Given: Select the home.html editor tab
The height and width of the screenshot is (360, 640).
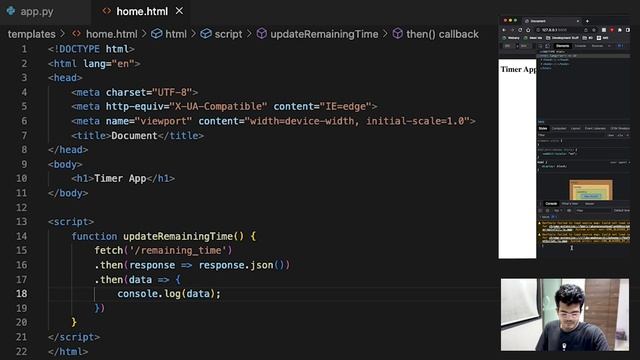Looking at the screenshot, I should (142, 11).
